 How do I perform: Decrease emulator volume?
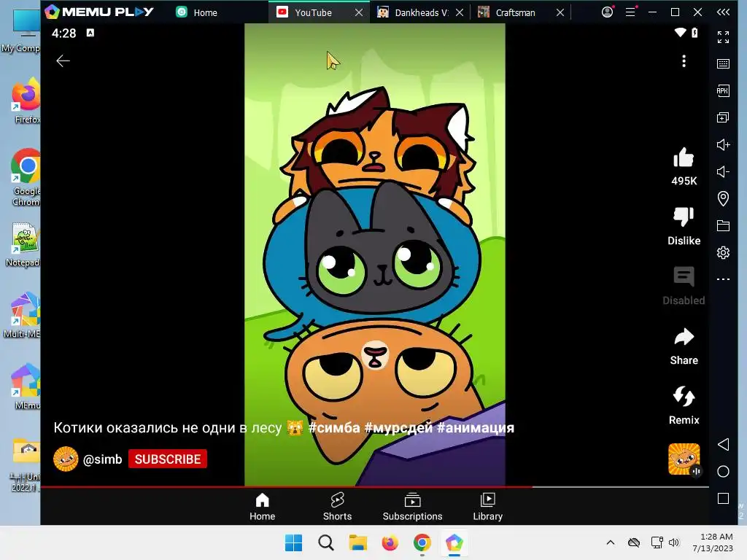pos(723,171)
